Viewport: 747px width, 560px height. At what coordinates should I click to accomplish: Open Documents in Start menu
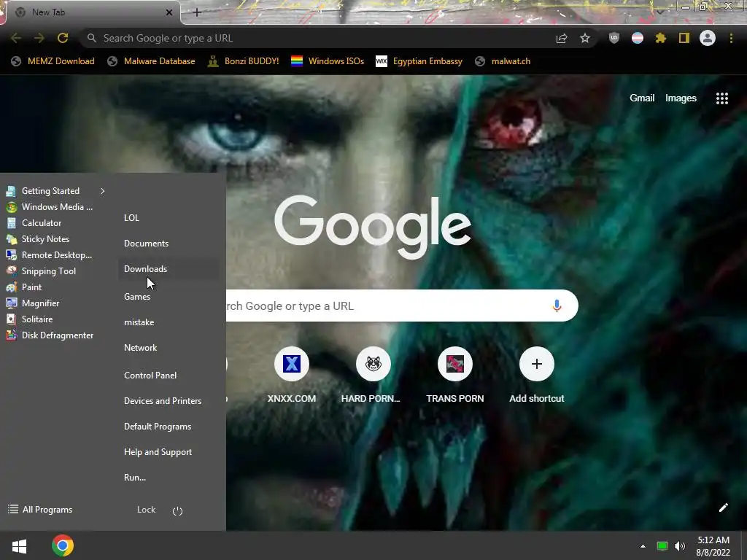(x=146, y=244)
